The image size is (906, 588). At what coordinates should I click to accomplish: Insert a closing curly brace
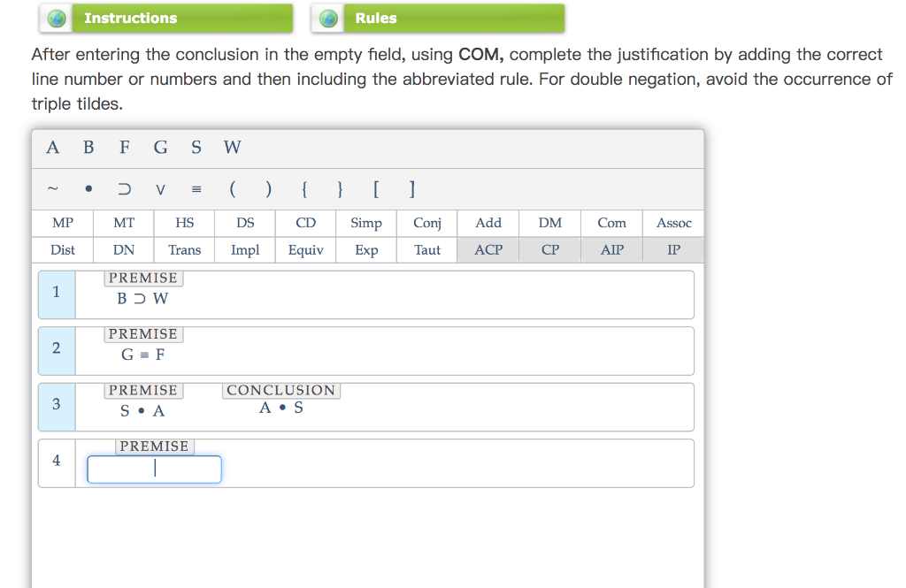coord(339,188)
